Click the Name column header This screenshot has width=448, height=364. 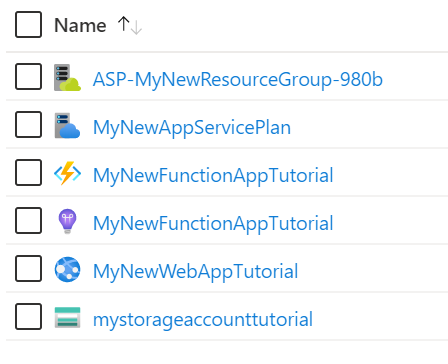click(80, 25)
